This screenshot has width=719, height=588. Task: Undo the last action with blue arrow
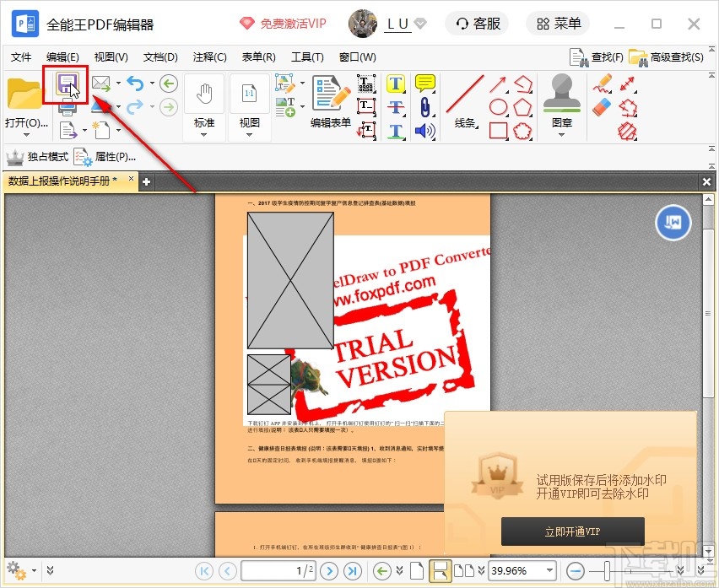135,84
